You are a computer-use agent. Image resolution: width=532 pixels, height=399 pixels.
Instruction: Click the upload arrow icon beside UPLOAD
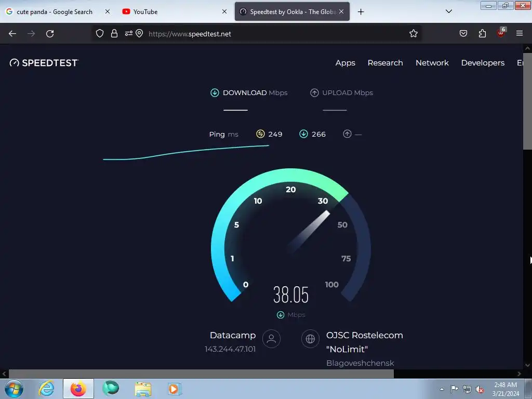(x=314, y=92)
